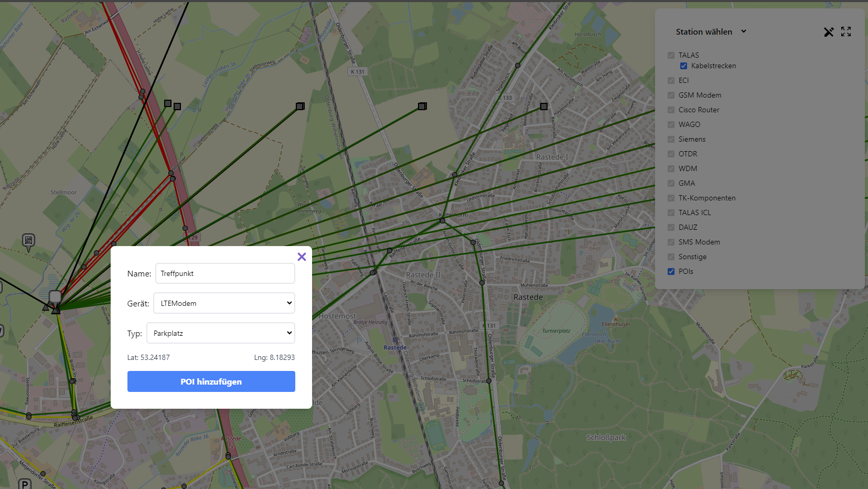Click the lone triangle marker left of station pin
Image resolution: width=868 pixels, height=489 pixels.
tap(46, 307)
